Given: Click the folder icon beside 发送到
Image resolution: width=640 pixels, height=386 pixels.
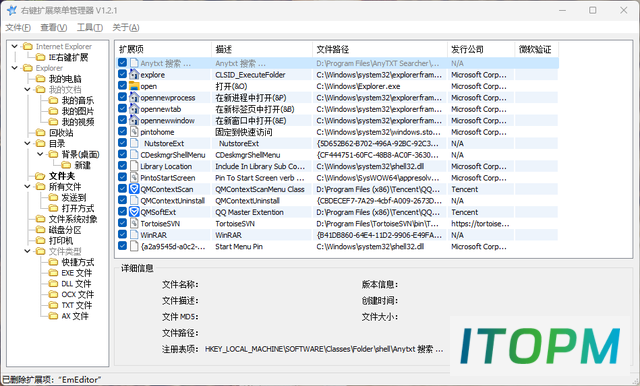Looking at the screenshot, I should tap(53, 197).
